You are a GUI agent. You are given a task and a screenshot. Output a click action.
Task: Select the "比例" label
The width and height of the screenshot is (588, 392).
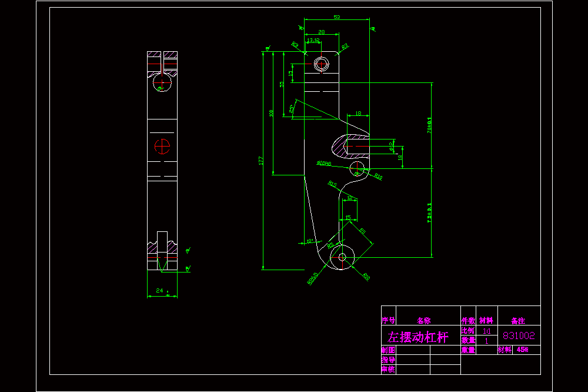467,330
